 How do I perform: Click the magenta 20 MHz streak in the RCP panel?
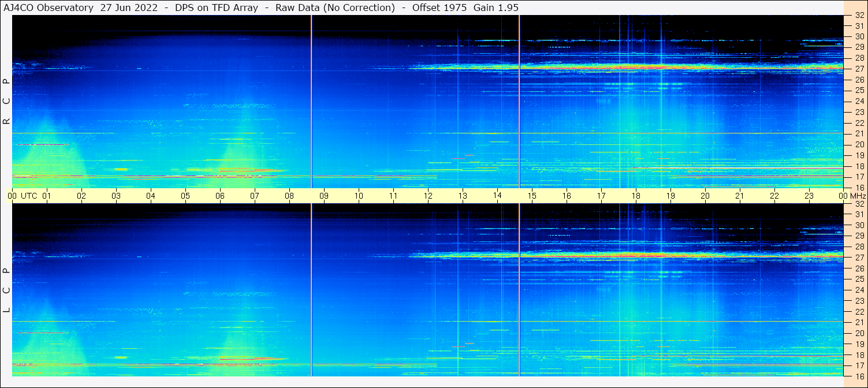pyautogui.click(x=43, y=144)
